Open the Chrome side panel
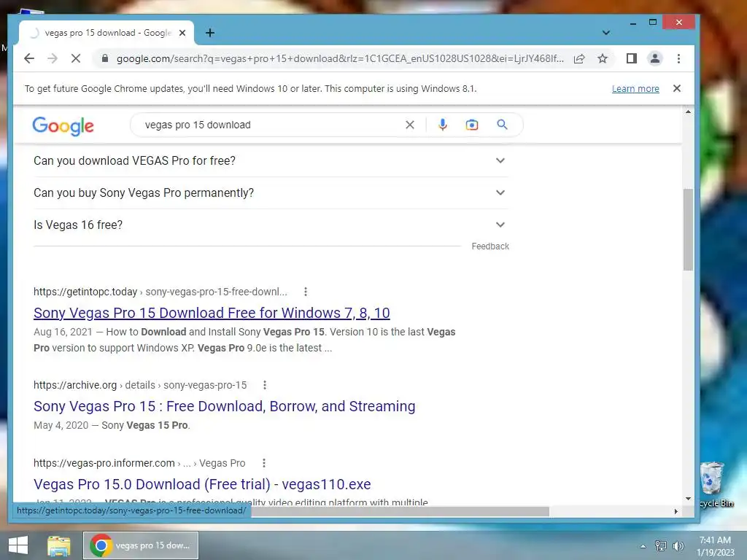The image size is (747, 560). [632, 58]
